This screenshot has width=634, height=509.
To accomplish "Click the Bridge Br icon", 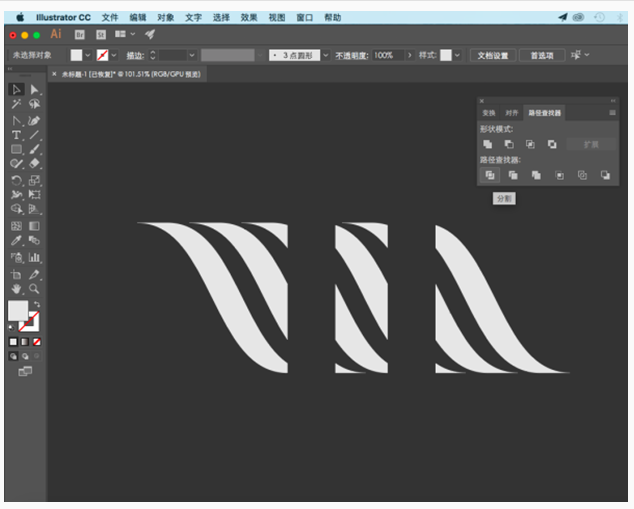I will [x=80, y=34].
